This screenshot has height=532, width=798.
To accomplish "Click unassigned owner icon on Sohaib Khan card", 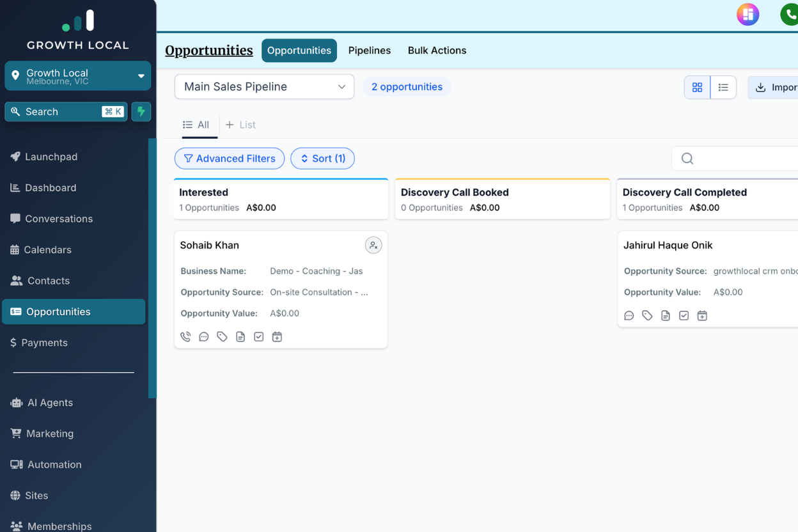I will coord(373,245).
